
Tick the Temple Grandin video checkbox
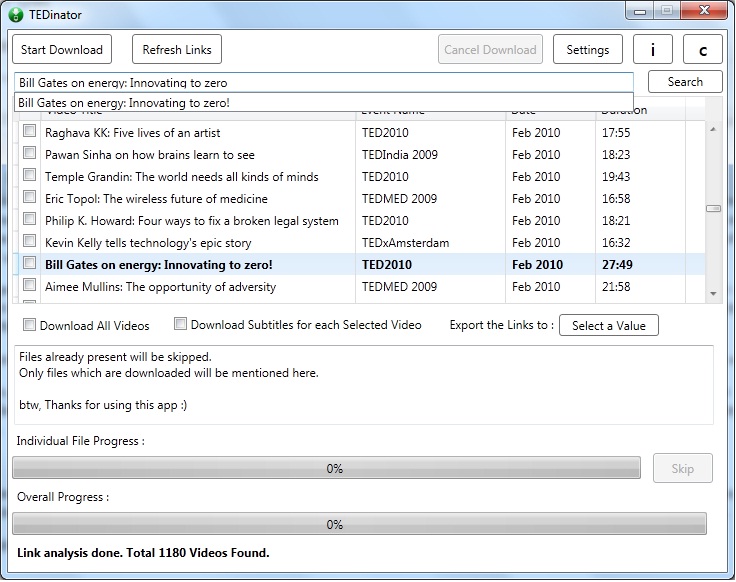pos(30,175)
